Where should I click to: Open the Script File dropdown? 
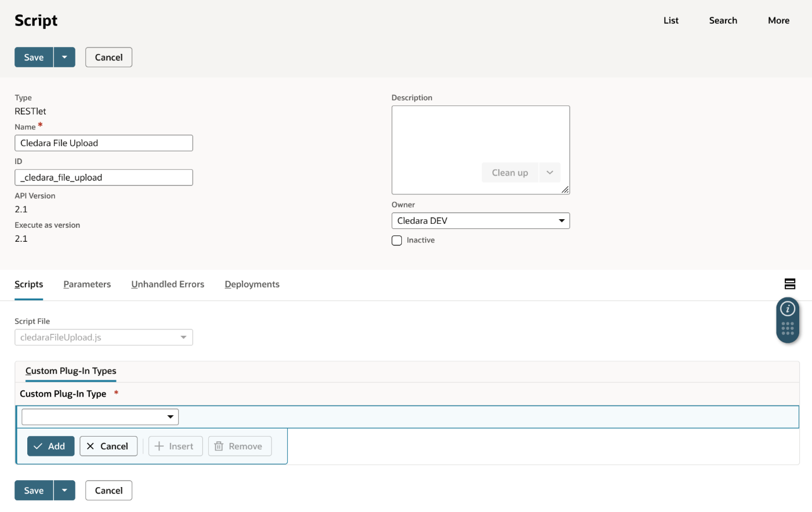pos(104,337)
